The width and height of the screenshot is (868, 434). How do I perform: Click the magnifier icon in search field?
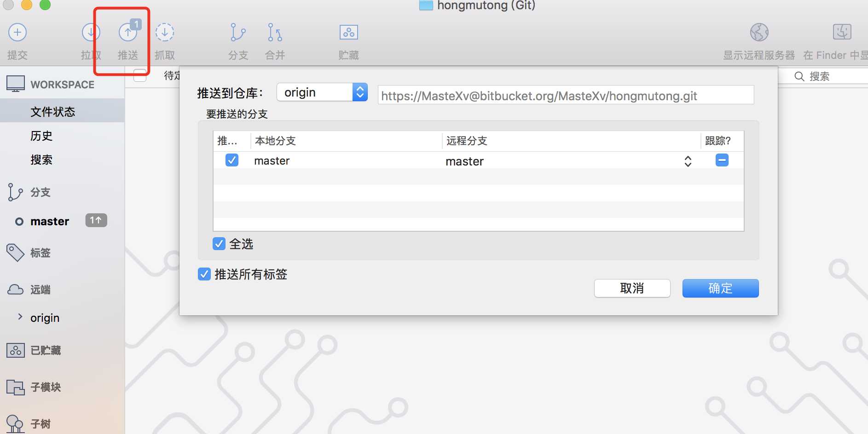tap(799, 76)
